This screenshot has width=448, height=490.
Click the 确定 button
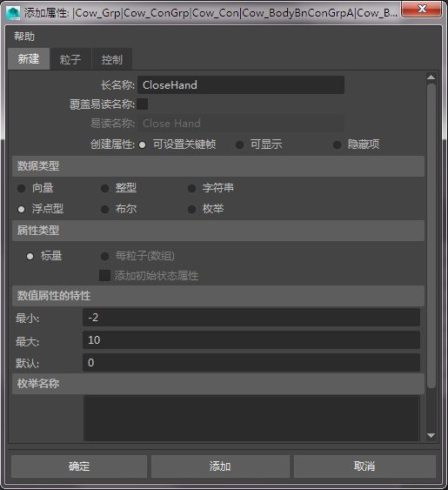[x=79, y=467]
